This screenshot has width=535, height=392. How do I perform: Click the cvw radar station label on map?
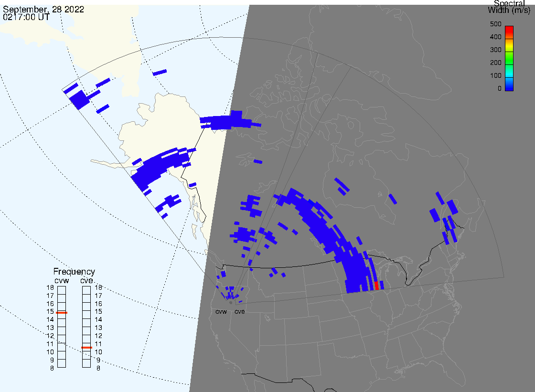[221, 312]
